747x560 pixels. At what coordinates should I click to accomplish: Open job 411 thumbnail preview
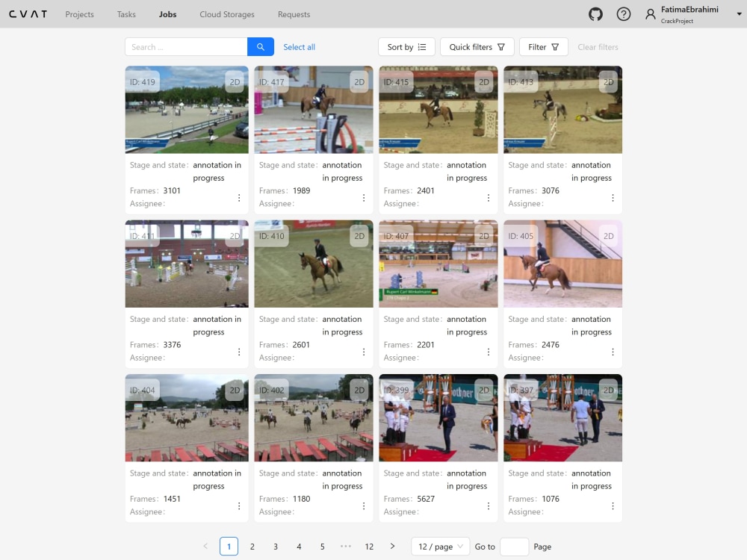(x=187, y=264)
